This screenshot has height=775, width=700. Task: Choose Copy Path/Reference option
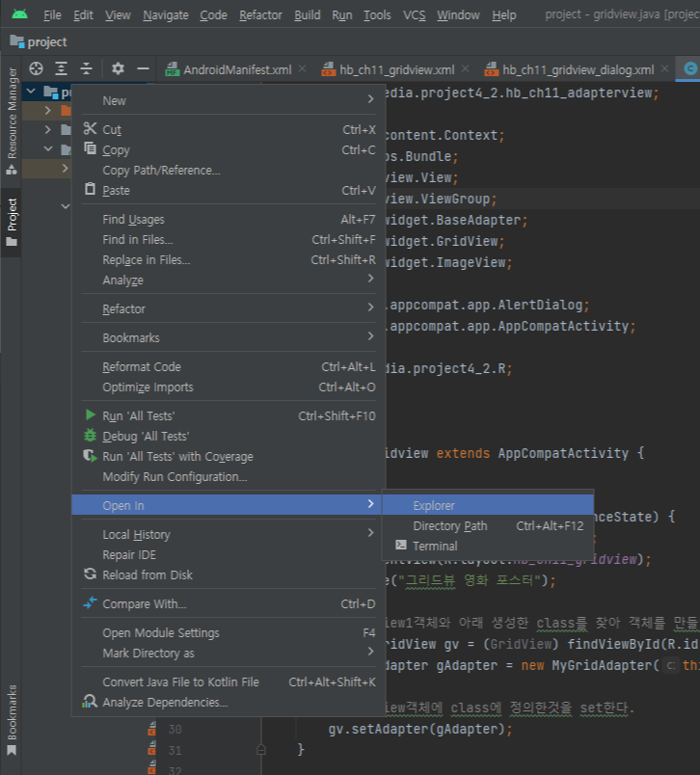click(x=229, y=170)
